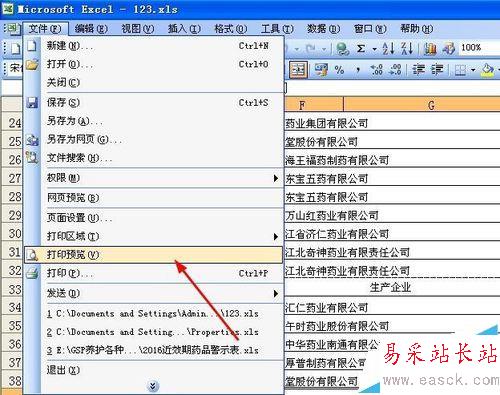Apply Percent style icon
This screenshot has width=500, height=395.
pos(339,70)
